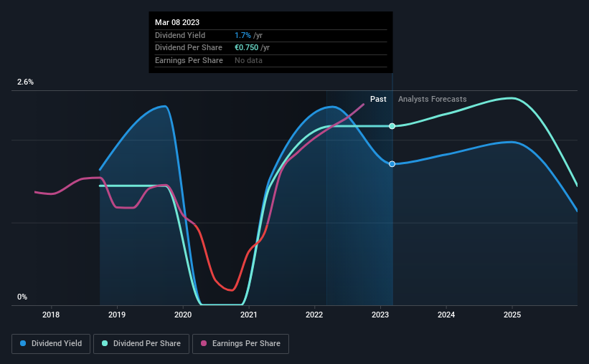Toggle the Earnings Per Share legend button
This screenshot has width=589, height=364.
point(240,344)
